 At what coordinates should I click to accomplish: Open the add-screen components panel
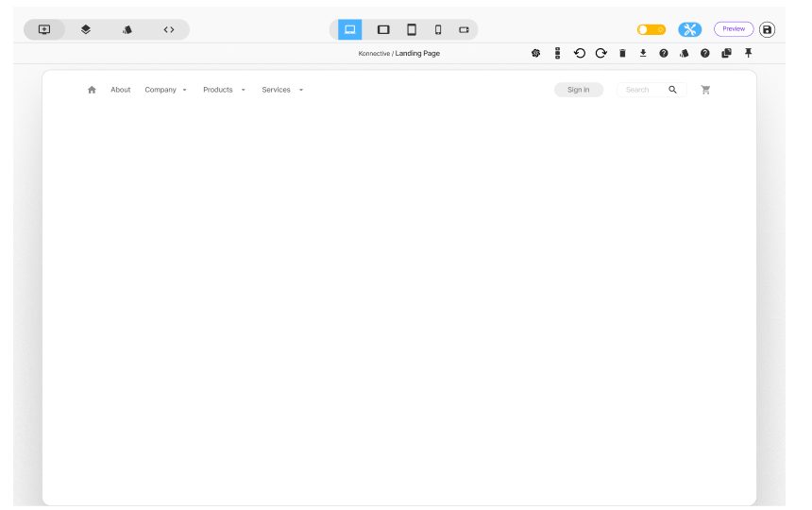[x=44, y=29]
